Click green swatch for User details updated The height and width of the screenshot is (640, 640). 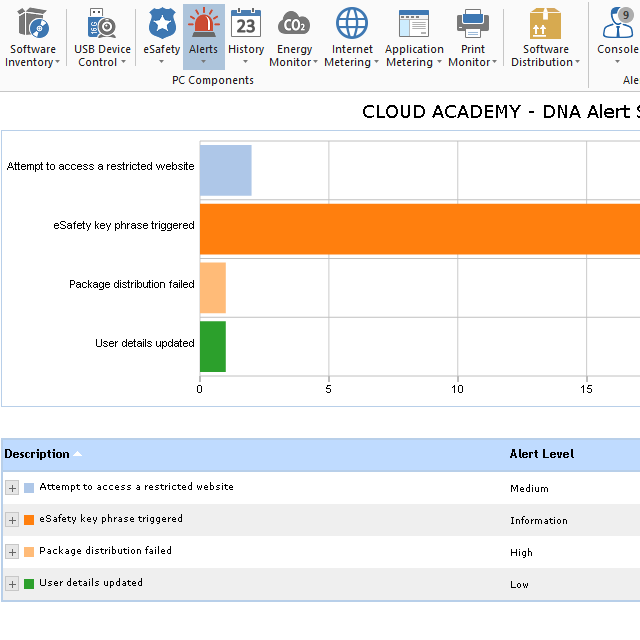click(x=29, y=584)
